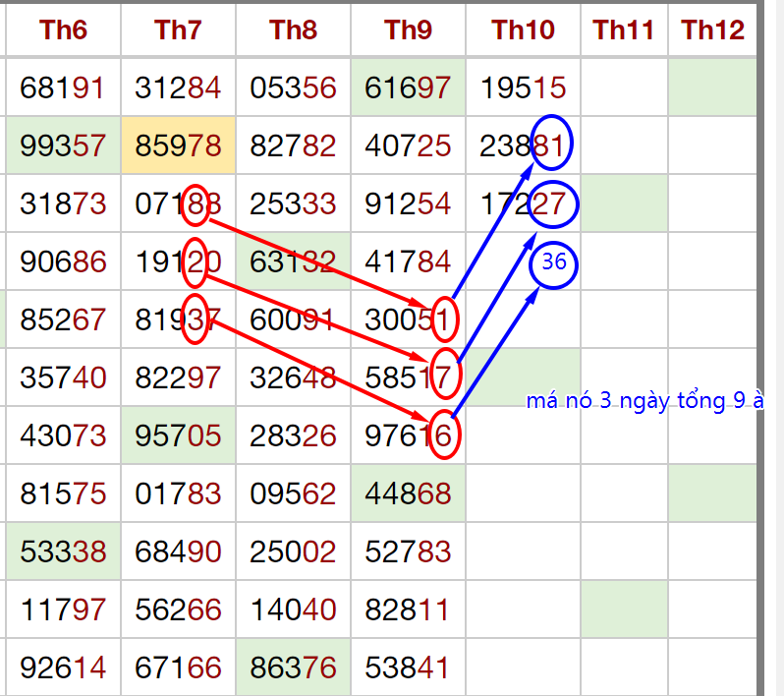Viewport: 784px width, 696px height.
Task: Select cell 68191 in Th6
Action: (63, 87)
